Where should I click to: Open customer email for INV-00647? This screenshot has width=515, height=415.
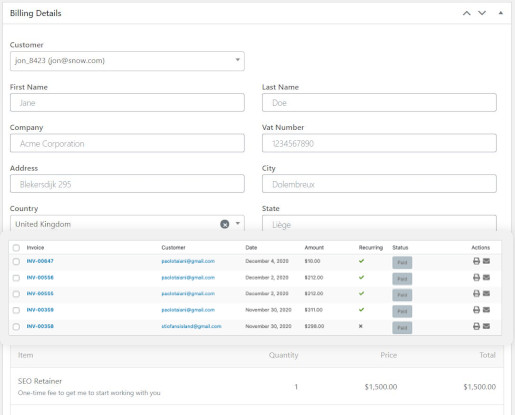[188, 261]
